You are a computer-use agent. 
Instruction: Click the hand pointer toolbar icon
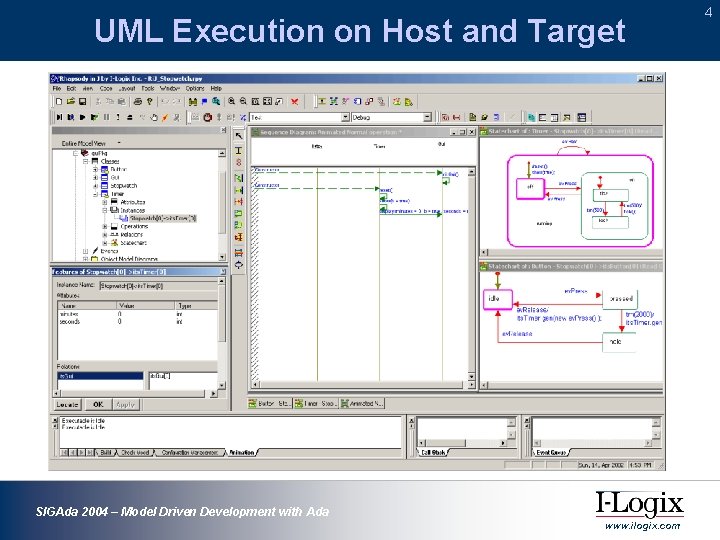tap(154, 118)
